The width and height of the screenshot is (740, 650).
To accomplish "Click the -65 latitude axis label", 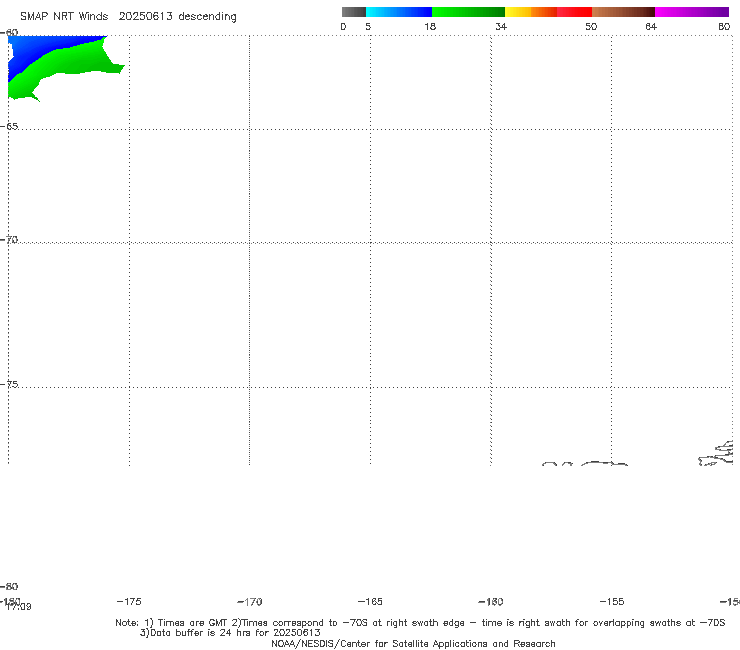I will 9,127.
